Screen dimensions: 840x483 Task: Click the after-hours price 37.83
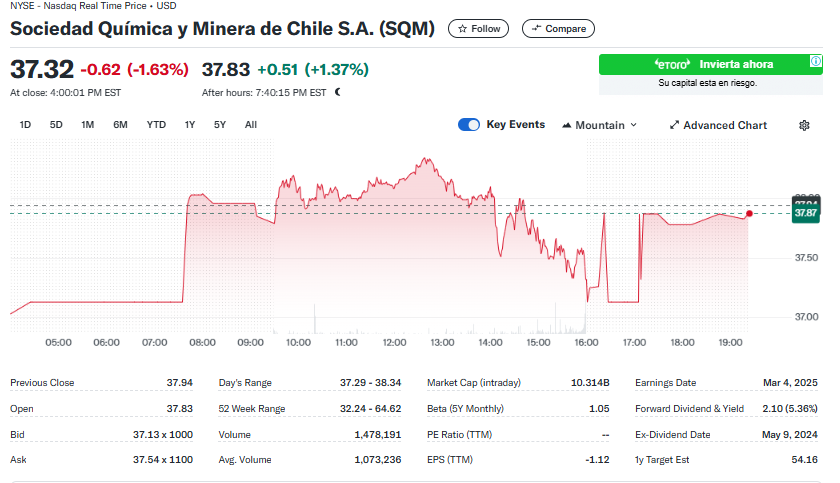click(x=226, y=70)
